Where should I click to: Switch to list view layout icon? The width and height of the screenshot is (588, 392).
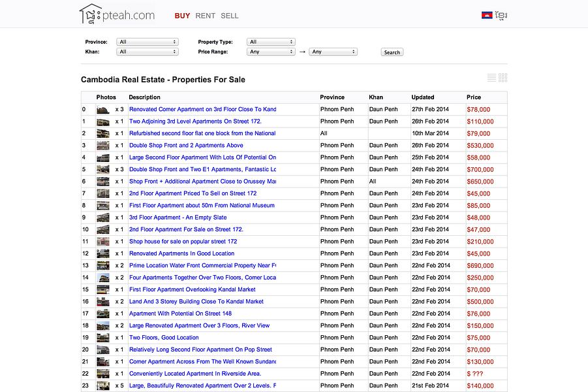(491, 78)
